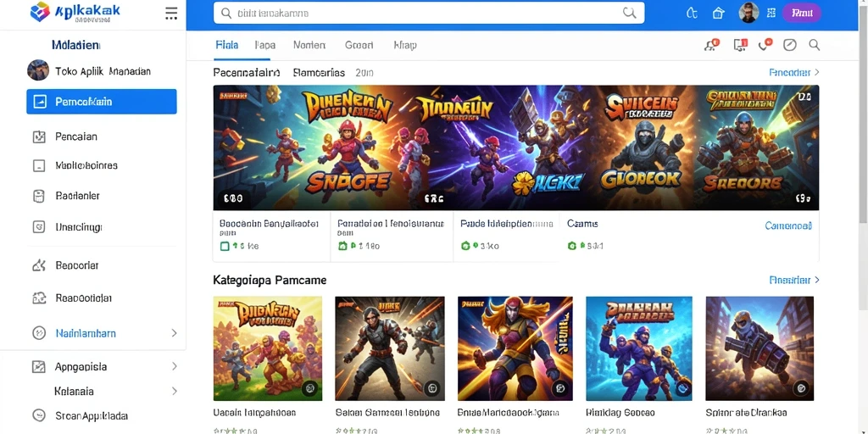This screenshot has width=868, height=434.
Task: Click the cursive script icon in blue header
Action: [692, 14]
